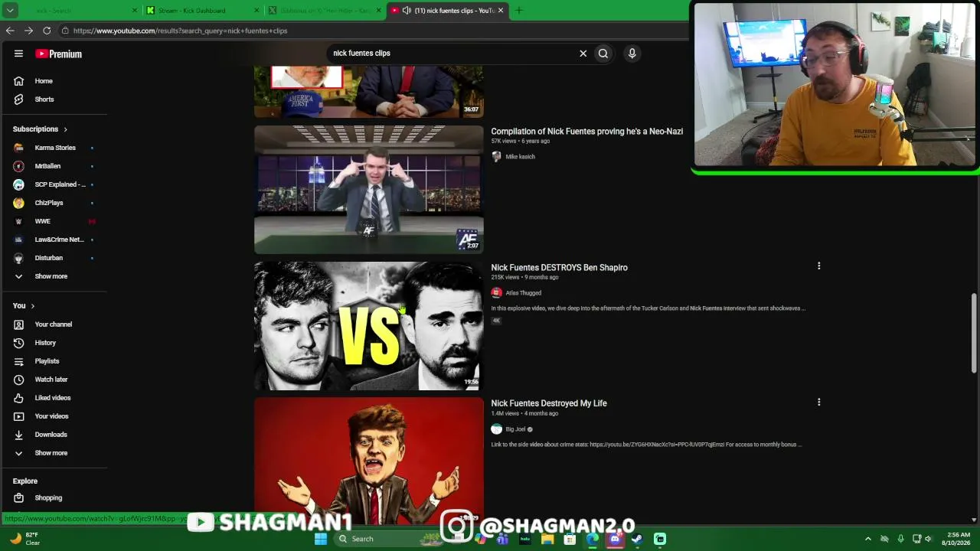This screenshot has width=980, height=551.
Task: Show hidden system tray icons
Action: (x=867, y=539)
